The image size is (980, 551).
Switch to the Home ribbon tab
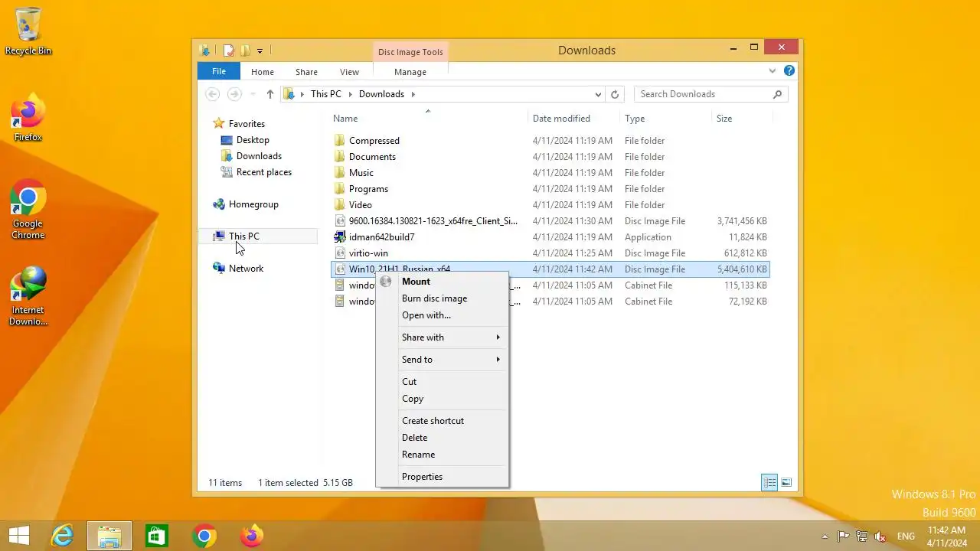click(x=263, y=72)
